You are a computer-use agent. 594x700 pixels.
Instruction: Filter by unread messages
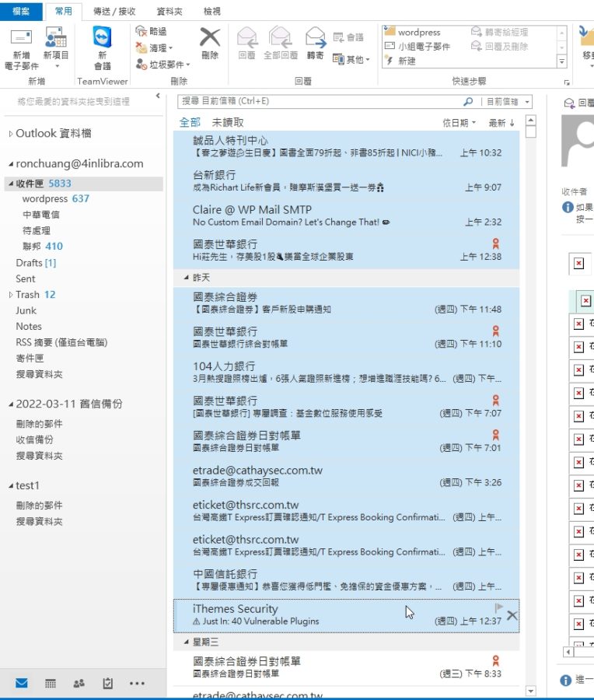[x=228, y=122]
